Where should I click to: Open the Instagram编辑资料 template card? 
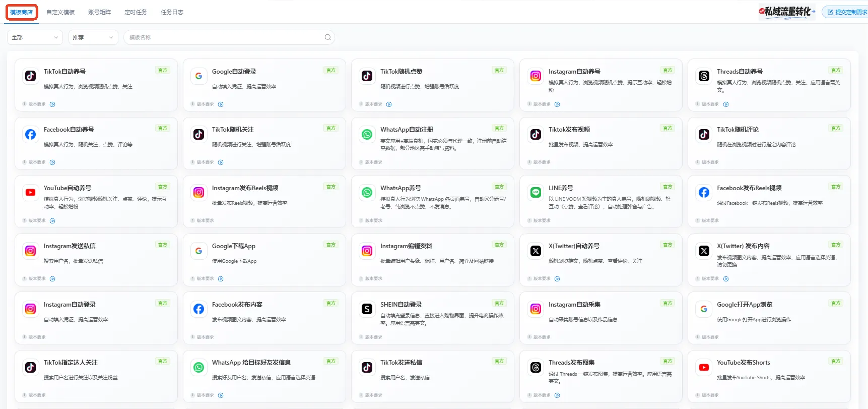click(x=433, y=260)
